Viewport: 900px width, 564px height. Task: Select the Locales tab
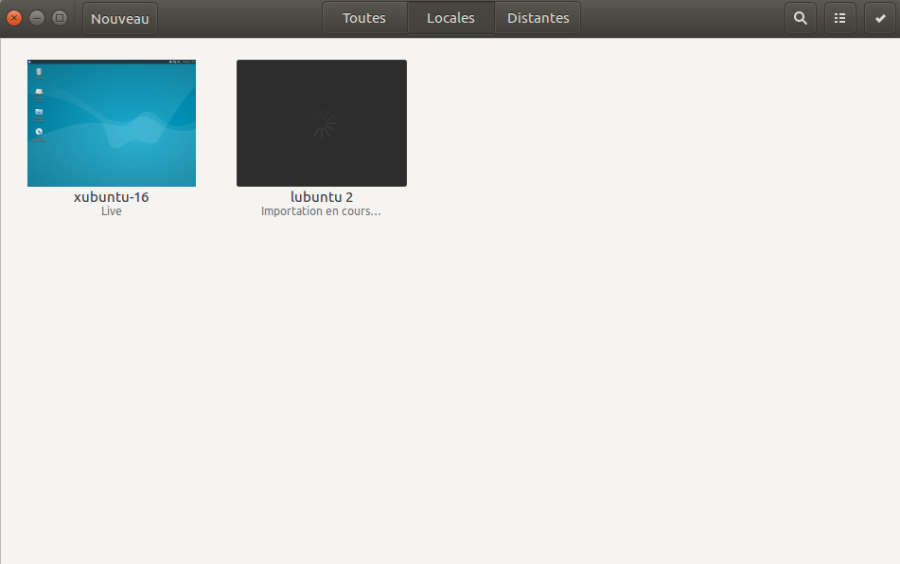(x=451, y=18)
